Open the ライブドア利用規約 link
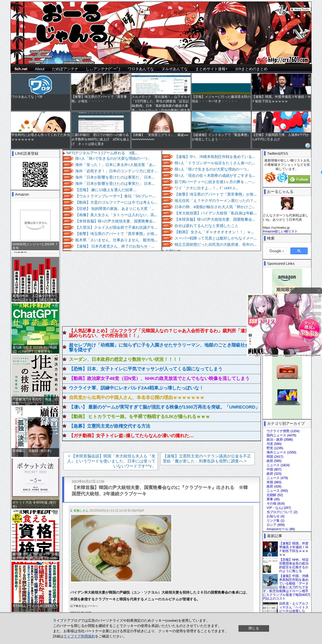Viewport: 322px width, 644px height. pyautogui.click(x=79, y=636)
